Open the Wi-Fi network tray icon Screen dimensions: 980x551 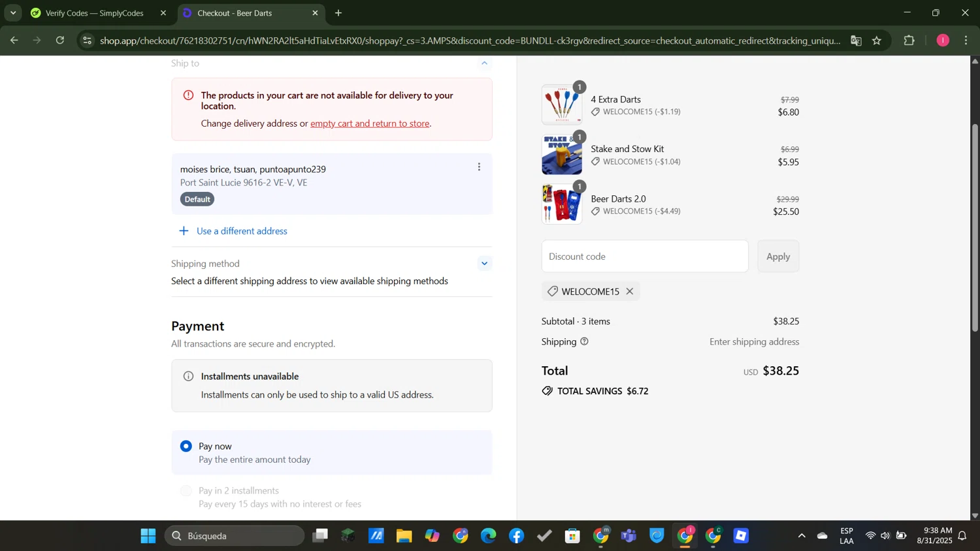pos(870,536)
